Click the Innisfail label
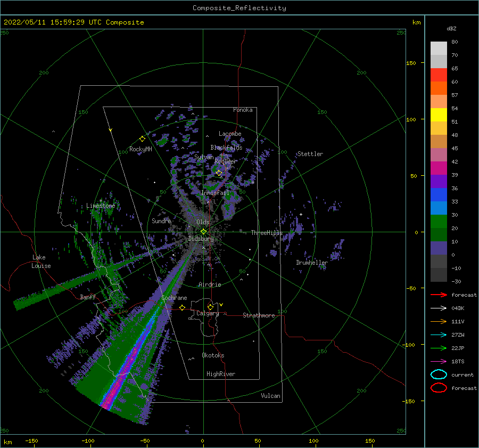The width and height of the screenshot is (479, 448). click(x=215, y=193)
